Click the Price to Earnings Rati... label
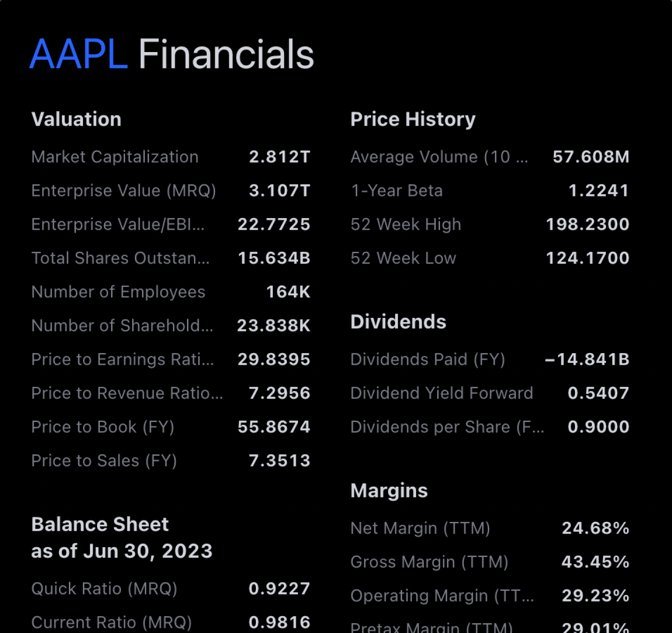 pos(122,360)
